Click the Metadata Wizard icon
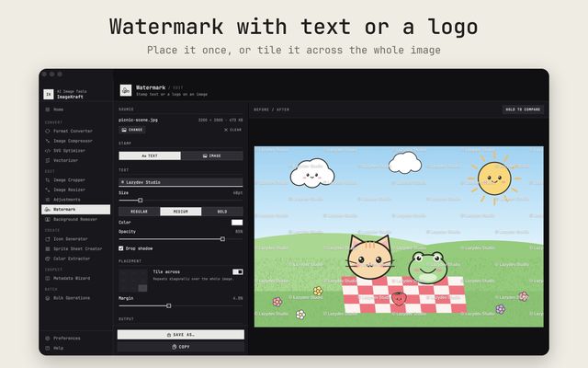Image resolution: width=588 pixels, height=368 pixels. (x=48, y=278)
